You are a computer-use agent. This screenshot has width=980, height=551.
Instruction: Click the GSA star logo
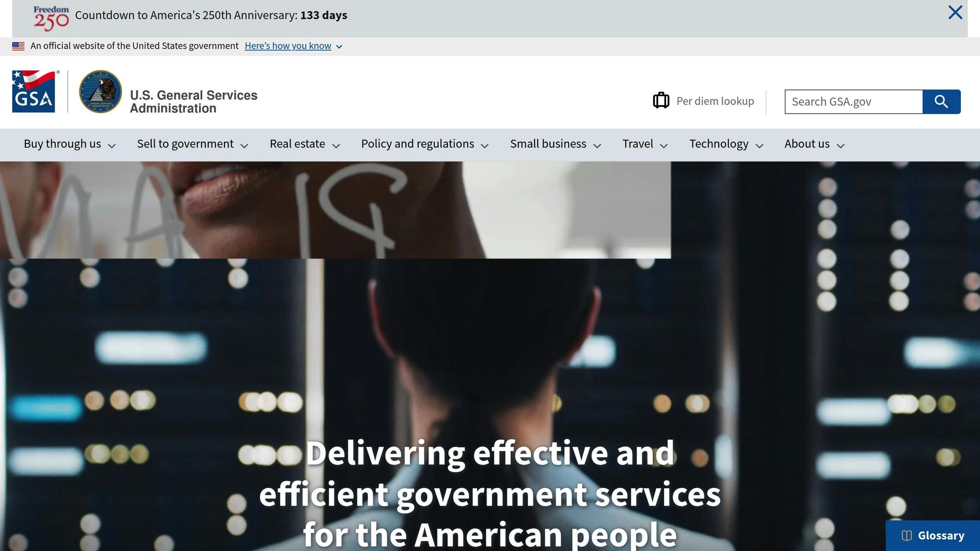click(x=34, y=91)
